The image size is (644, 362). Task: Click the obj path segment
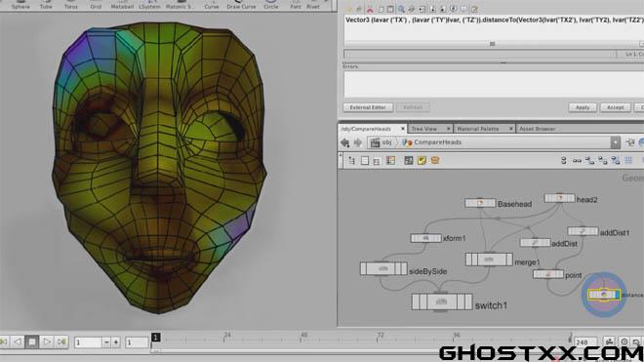click(382, 142)
